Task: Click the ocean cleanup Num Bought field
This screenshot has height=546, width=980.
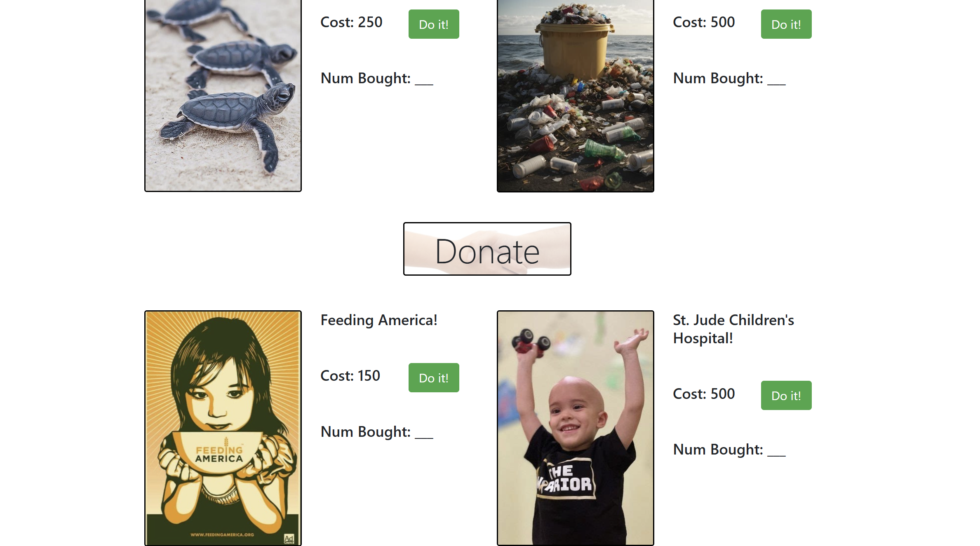Action: 729,78
